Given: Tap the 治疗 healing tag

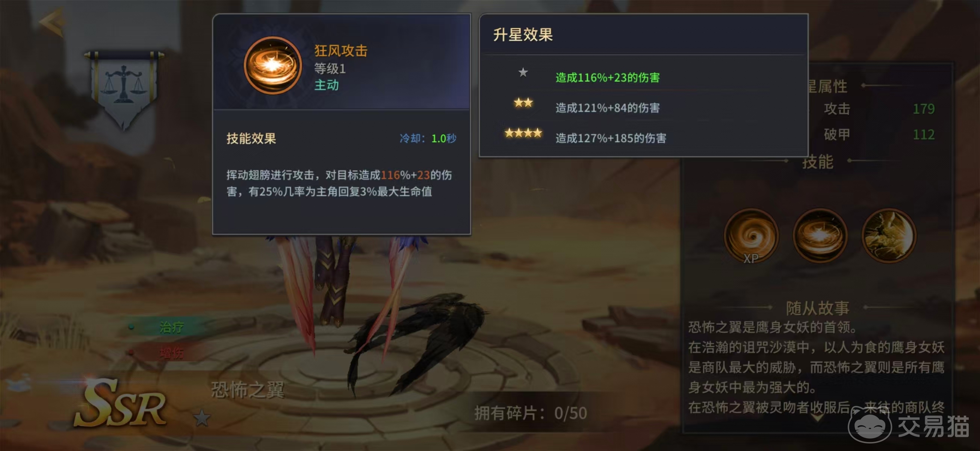Looking at the screenshot, I should [171, 327].
